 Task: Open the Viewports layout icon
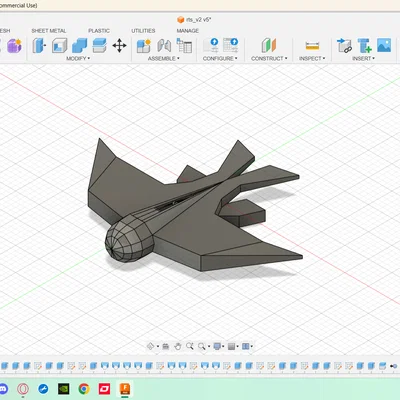tap(245, 347)
